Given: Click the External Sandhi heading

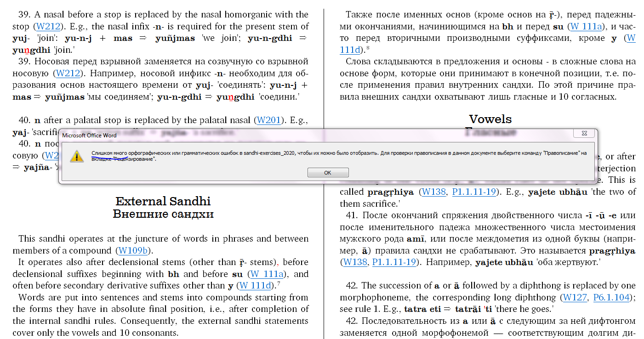Looking at the screenshot, I should [x=163, y=201].
